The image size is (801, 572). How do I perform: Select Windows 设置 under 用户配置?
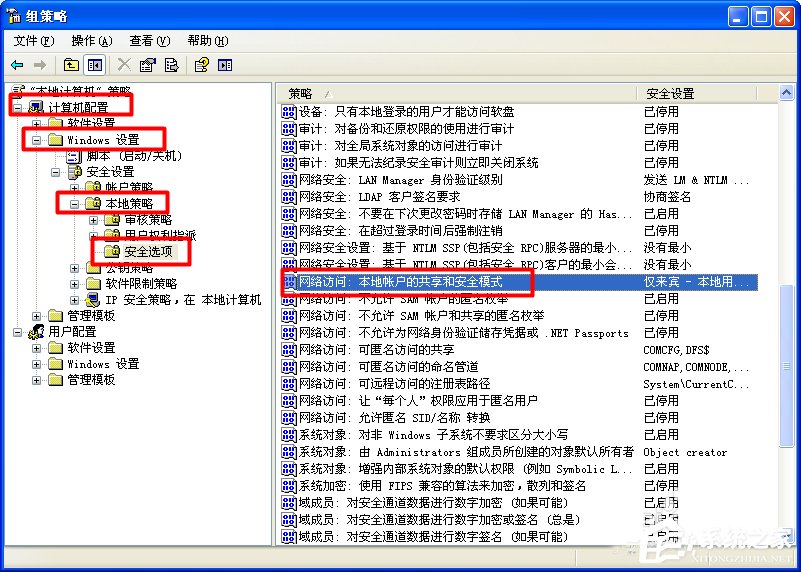(x=103, y=364)
